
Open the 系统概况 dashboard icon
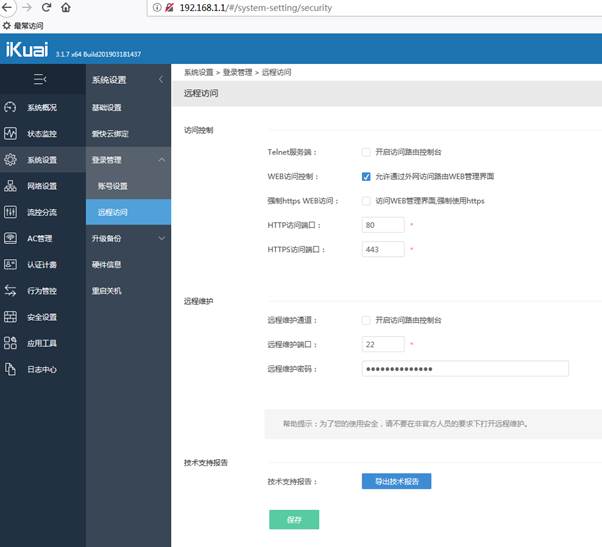pyautogui.click(x=11, y=108)
